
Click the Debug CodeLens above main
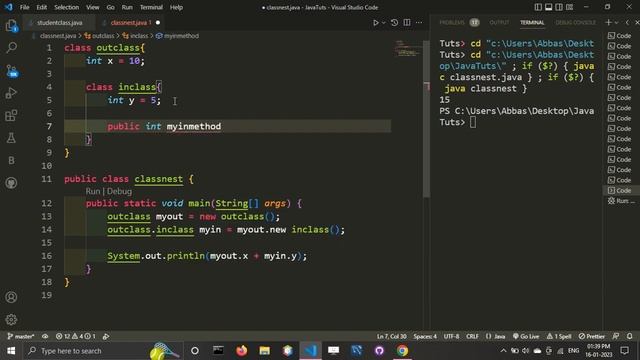119,191
